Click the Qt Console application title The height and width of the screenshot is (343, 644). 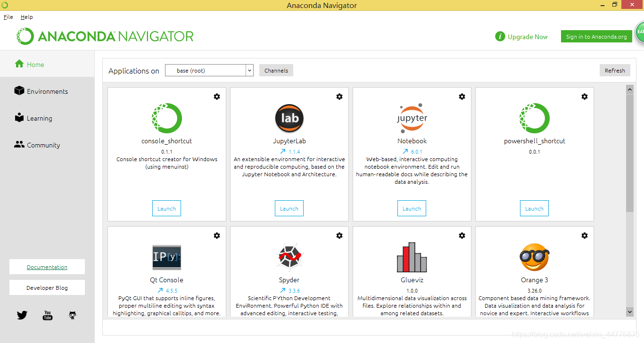point(166,280)
